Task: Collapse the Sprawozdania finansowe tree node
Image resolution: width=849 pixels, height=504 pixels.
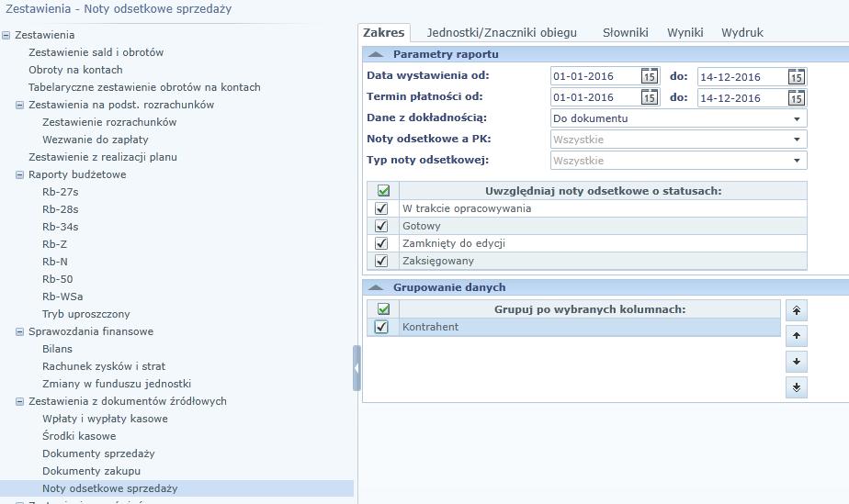Action: [x=19, y=331]
